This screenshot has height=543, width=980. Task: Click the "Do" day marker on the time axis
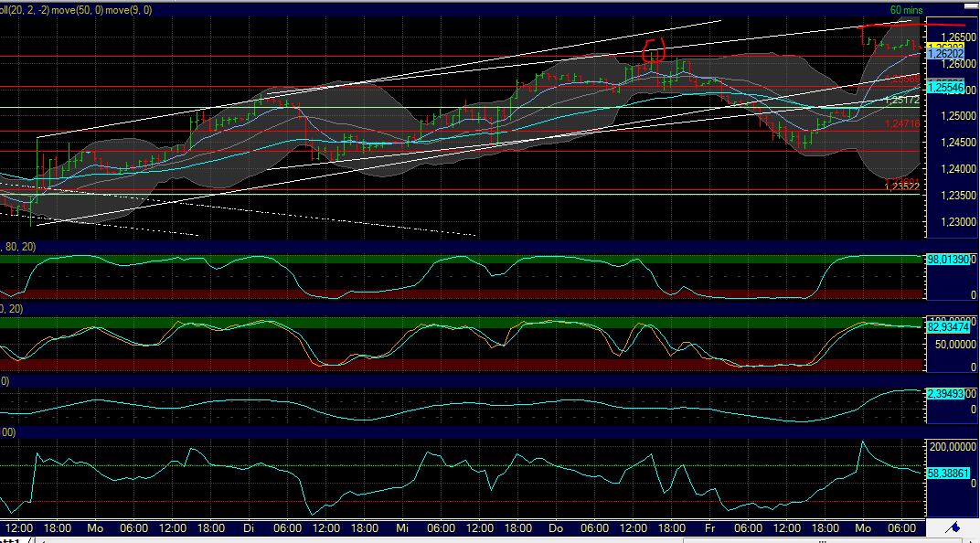click(556, 528)
